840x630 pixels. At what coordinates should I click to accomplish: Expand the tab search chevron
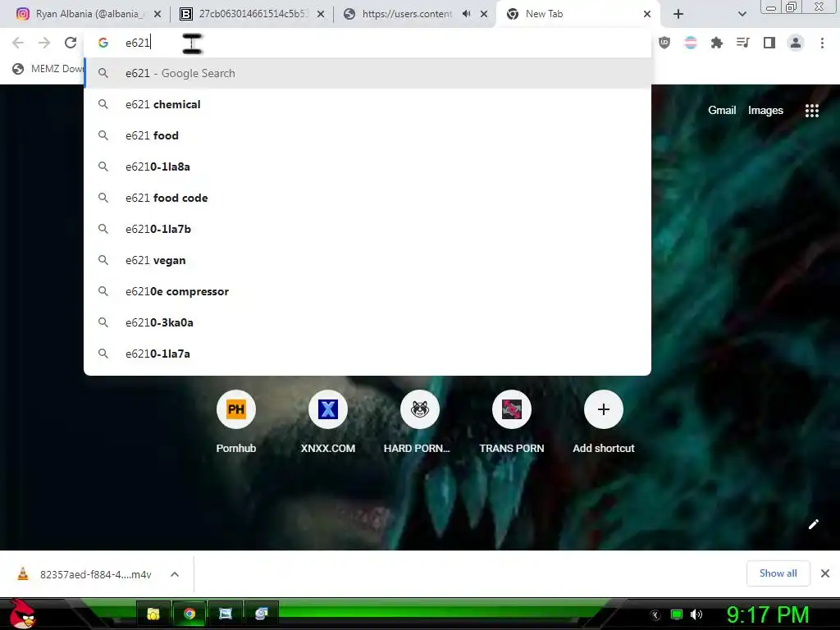[x=742, y=14]
